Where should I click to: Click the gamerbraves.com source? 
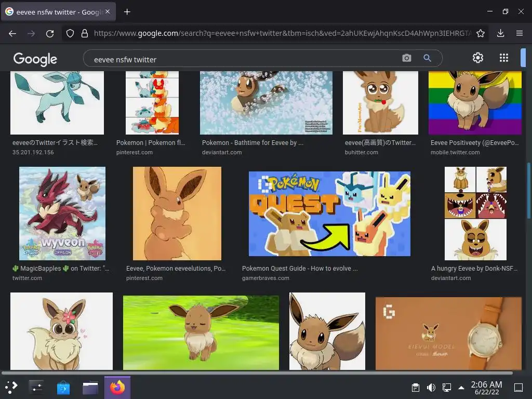tap(265, 278)
